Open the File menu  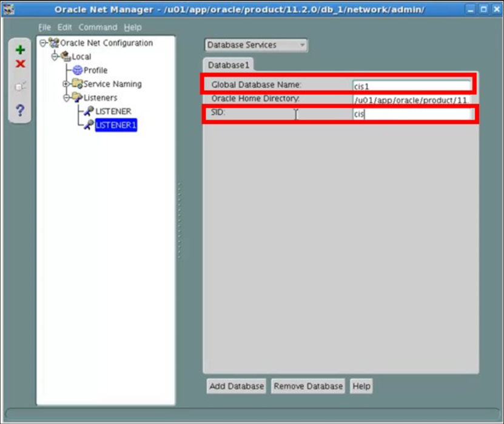(45, 27)
